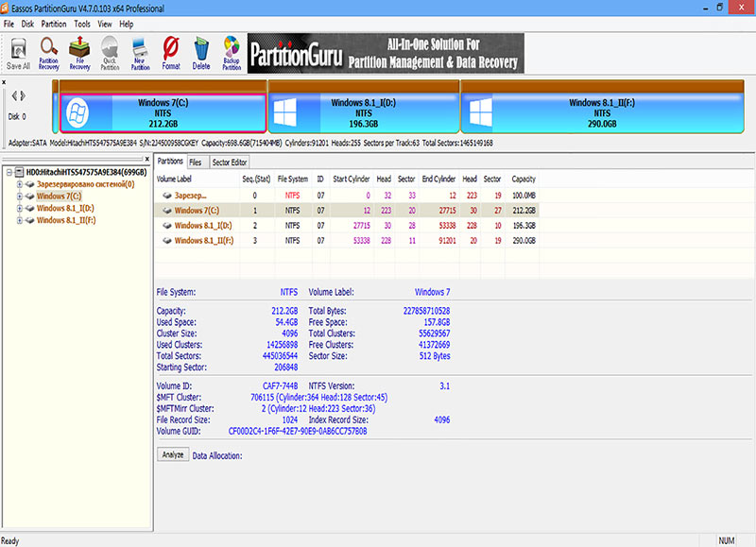Click the File System column header
Viewport: 756px width, 547px height.
click(293, 179)
